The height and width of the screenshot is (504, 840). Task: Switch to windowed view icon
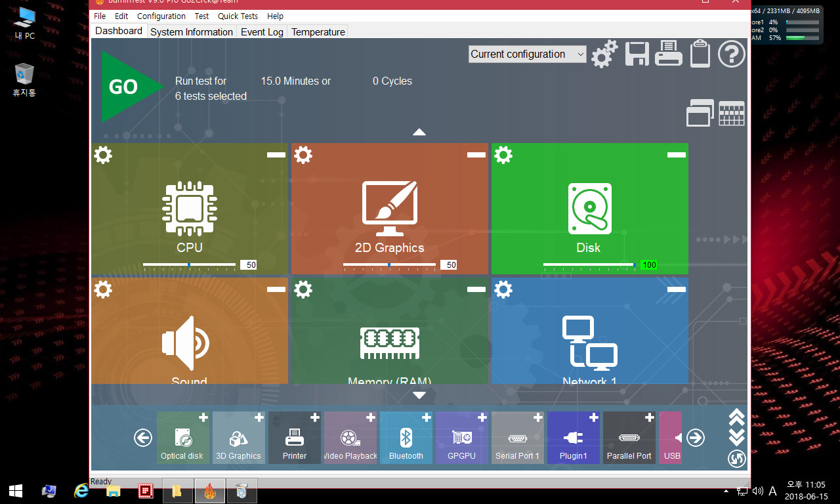700,113
